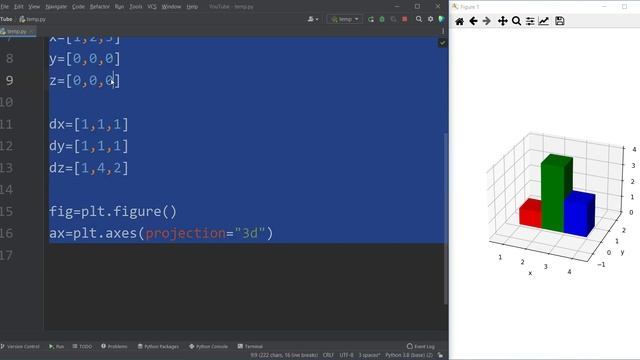Click the code line fig=plt.figure()
This screenshot has width=640, height=360.
pos(113,211)
